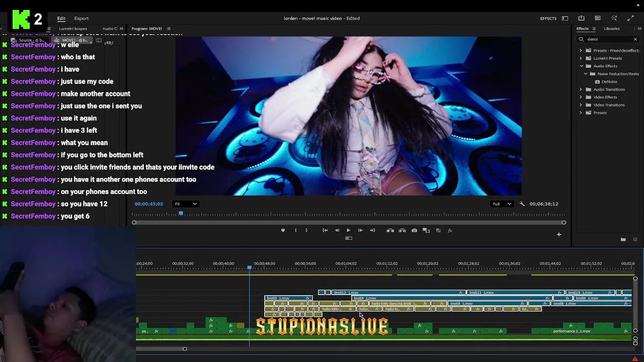Step back one frame
This screenshot has width=644, height=362.
pyautogui.click(x=337, y=230)
